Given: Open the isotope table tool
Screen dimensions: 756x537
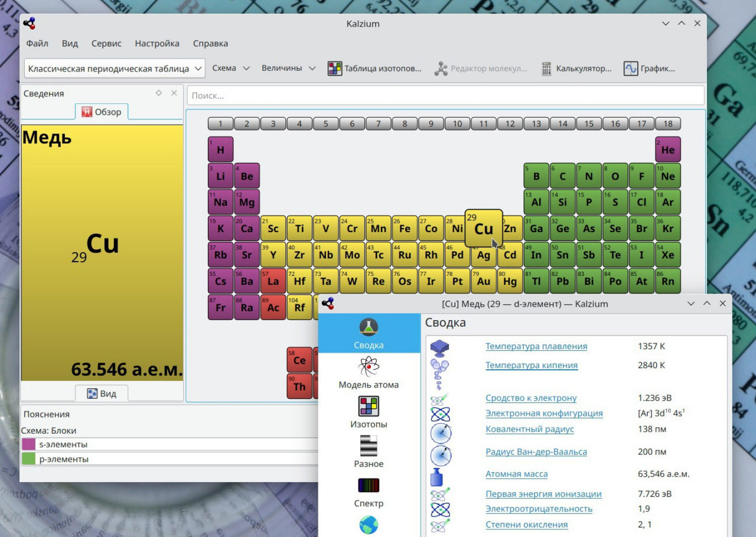Looking at the screenshot, I should pos(375,69).
